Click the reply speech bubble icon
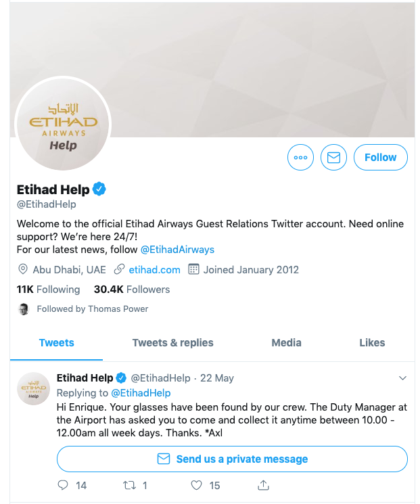420x504 pixels. 63,484
